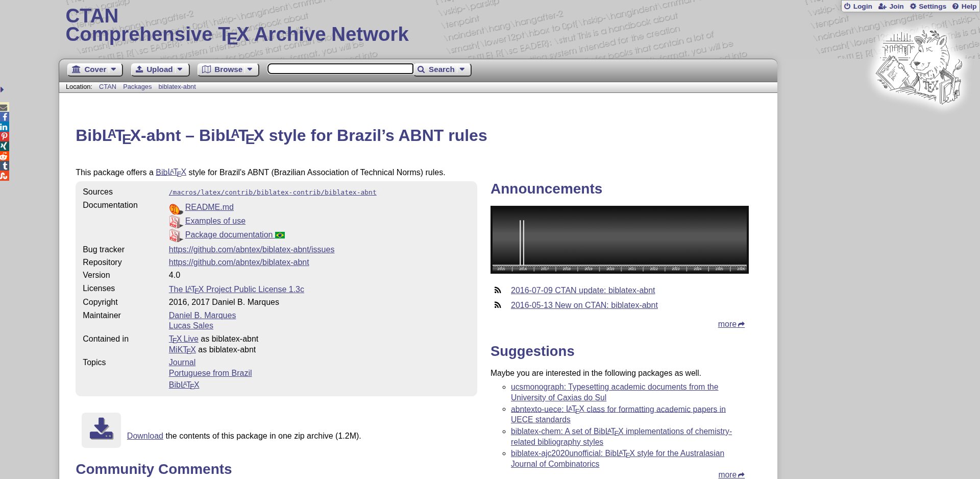Open the LaTeX Project Public License 1.3c

click(x=236, y=289)
